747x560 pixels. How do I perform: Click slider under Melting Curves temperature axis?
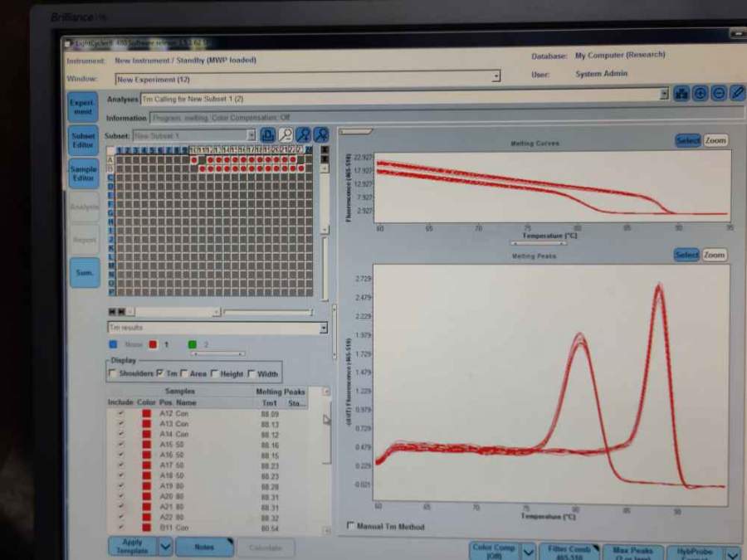click(539, 243)
